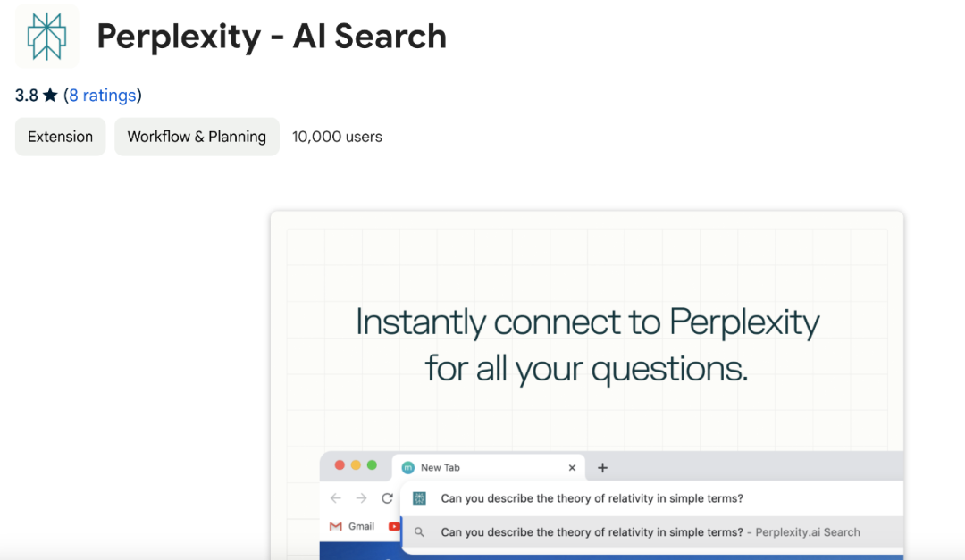The width and height of the screenshot is (965, 560).
Task: Click the Extension category chip
Action: tap(60, 137)
